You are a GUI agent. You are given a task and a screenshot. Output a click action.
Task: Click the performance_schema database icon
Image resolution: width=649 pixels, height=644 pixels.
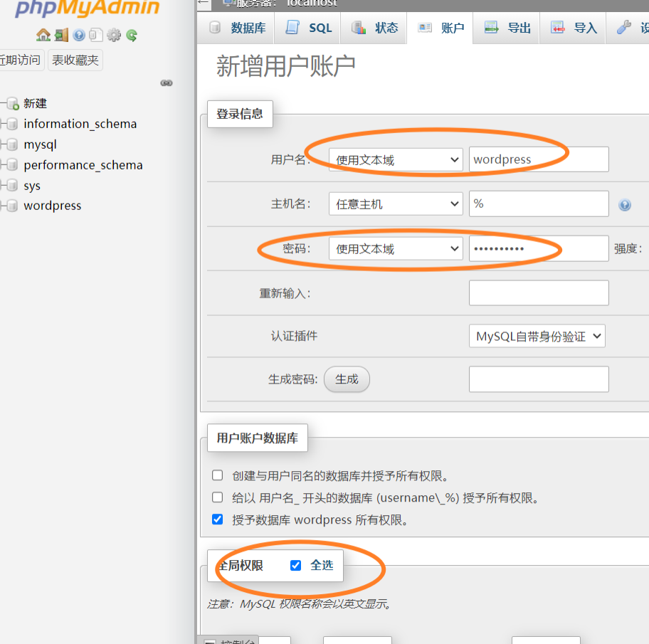click(x=13, y=164)
